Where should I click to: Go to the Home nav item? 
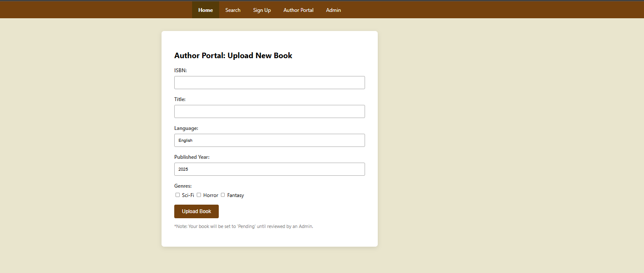206,10
